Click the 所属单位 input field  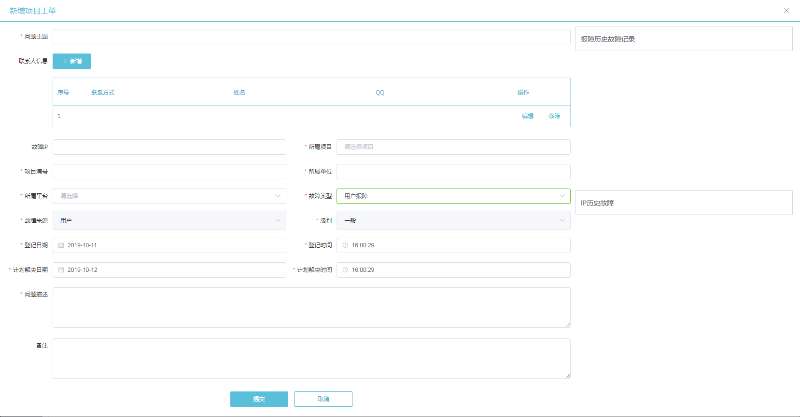click(452, 171)
